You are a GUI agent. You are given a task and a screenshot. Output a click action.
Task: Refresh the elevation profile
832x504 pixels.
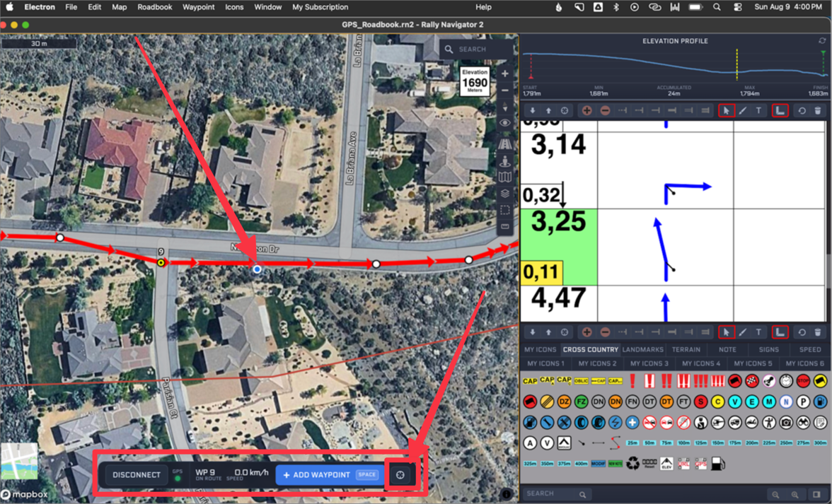point(822,41)
